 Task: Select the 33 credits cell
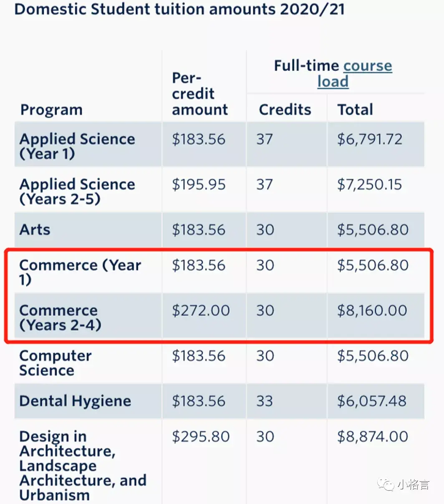pos(265,401)
